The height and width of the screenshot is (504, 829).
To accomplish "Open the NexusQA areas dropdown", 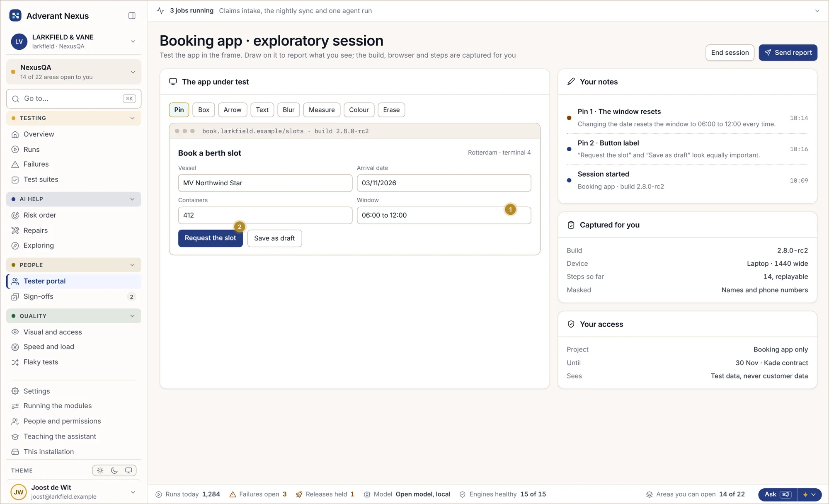I will click(74, 72).
